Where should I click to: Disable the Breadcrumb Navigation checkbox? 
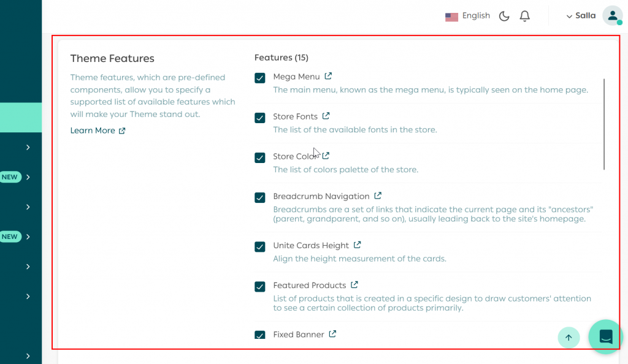(260, 197)
